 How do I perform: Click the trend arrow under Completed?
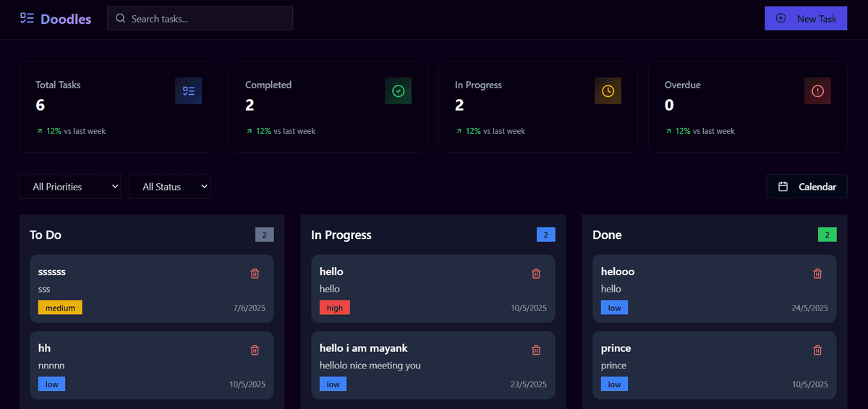pos(249,131)
